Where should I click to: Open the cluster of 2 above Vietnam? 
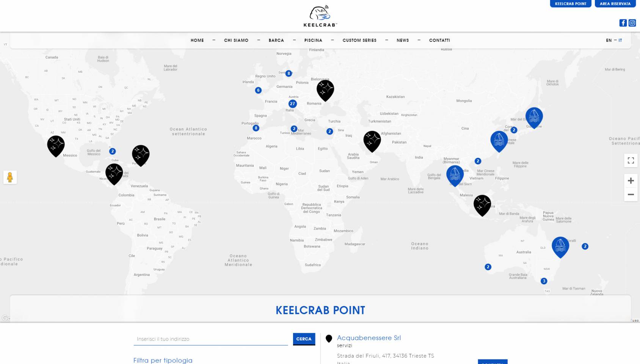coord(478,161)
